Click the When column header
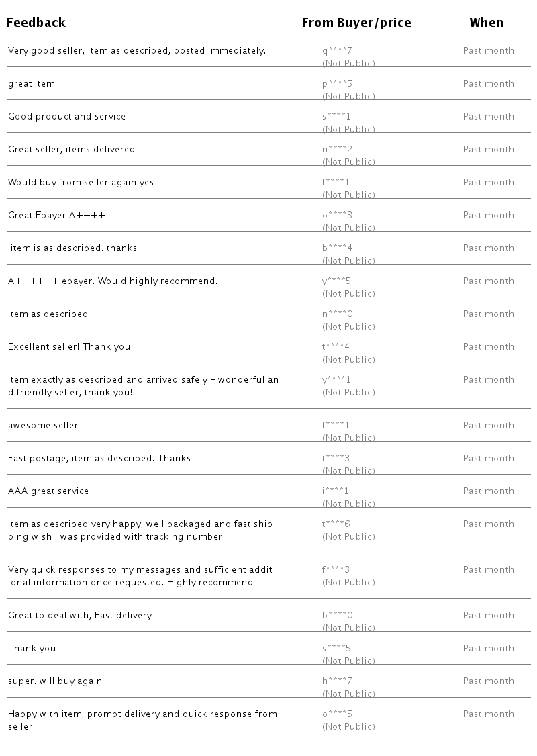This screenshot has height=756, width=537. click(x=487, y=23)
